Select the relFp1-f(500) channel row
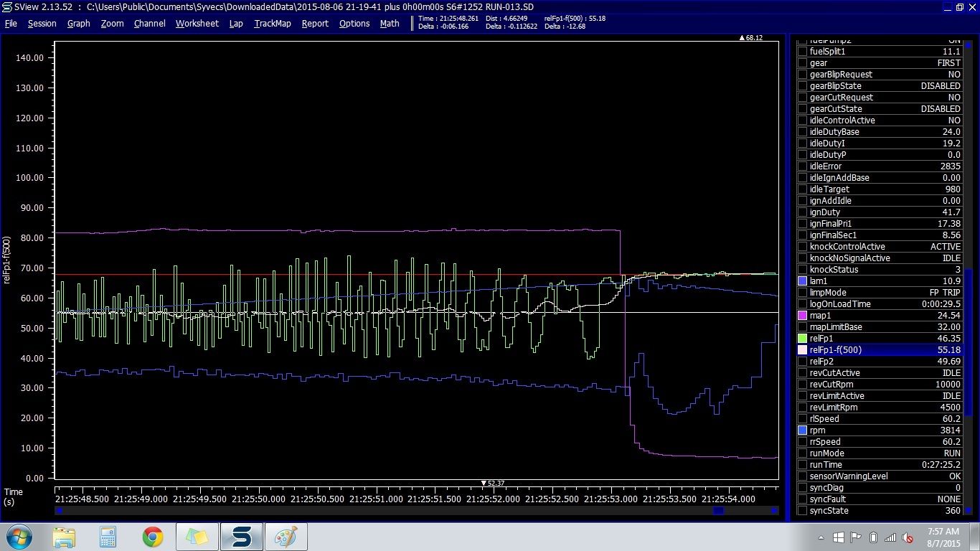The image size is (980, 551). pyautogui.click(x=879, y=350)
